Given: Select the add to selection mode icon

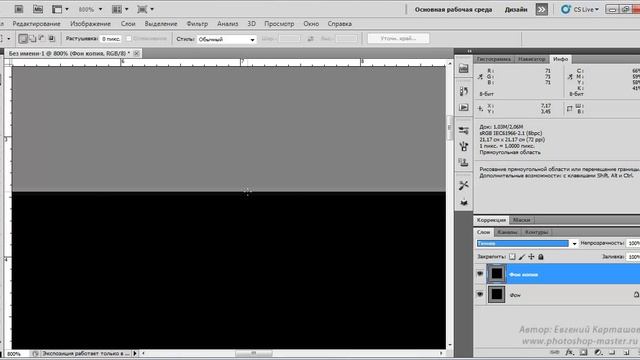Looking at the screenshot, I should (x=33, y=39).
